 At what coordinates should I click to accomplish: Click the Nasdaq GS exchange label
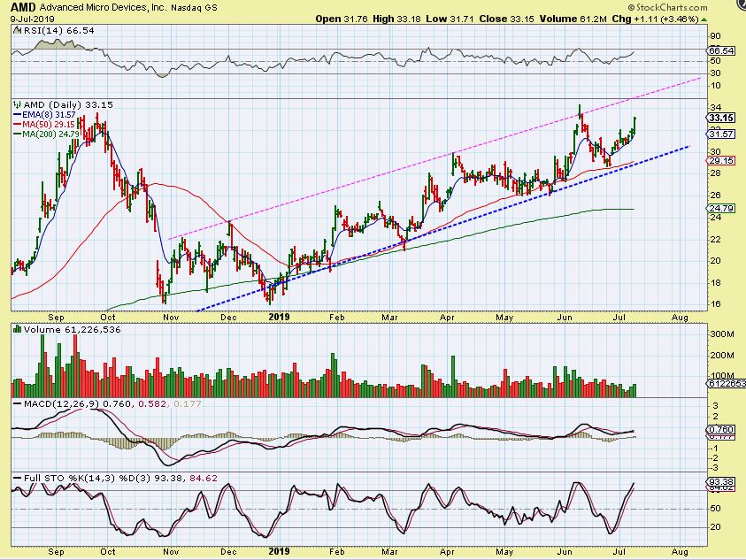pos(193,8)
